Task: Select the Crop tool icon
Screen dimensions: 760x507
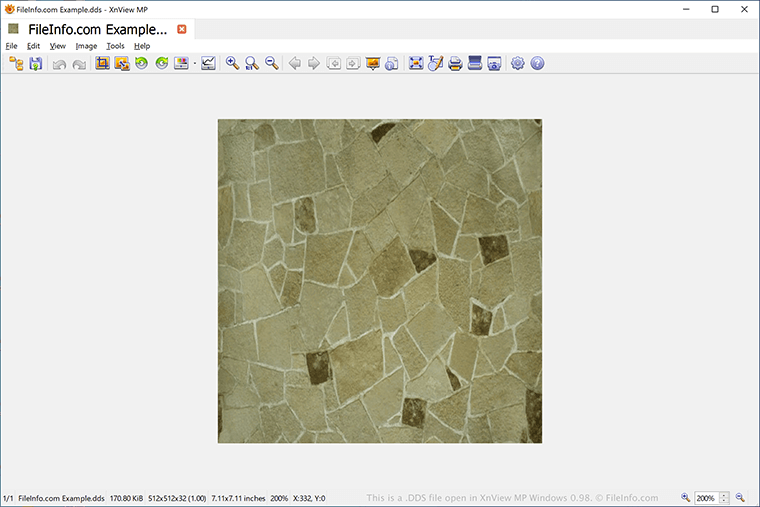Action: [x=102, y=63]
